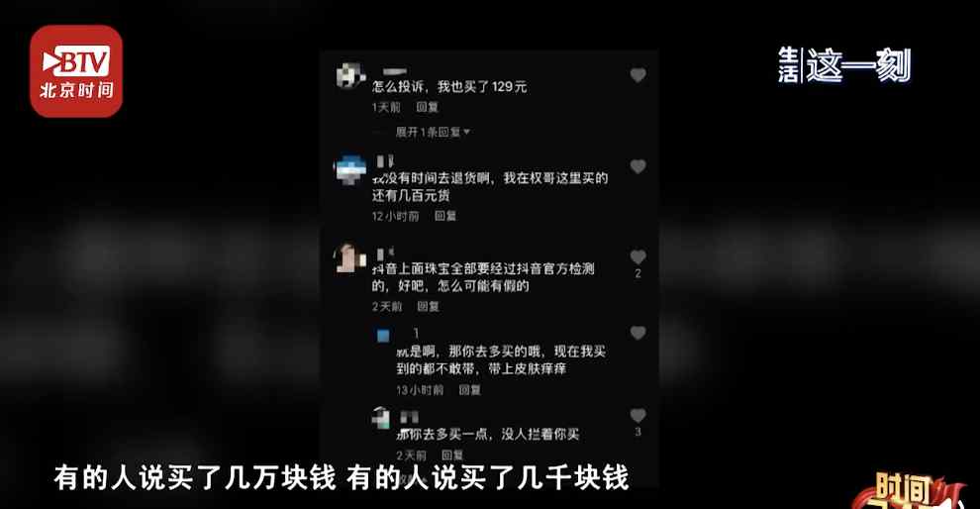Like the reply mentioning itchy skin
Screen dimensions: 980x509
[x=637, y=333]
